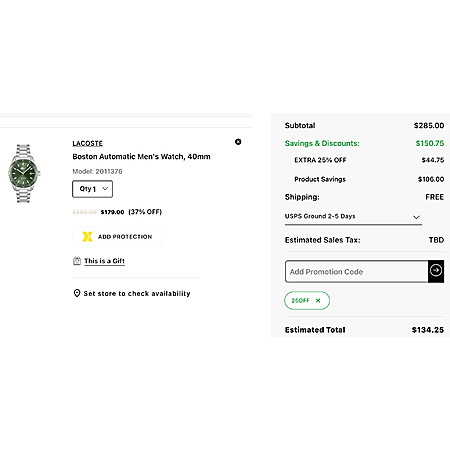This screenshot has height=450, width=450.
Task: Remove the Lacoste watch from cart
Action: (238, 142)
